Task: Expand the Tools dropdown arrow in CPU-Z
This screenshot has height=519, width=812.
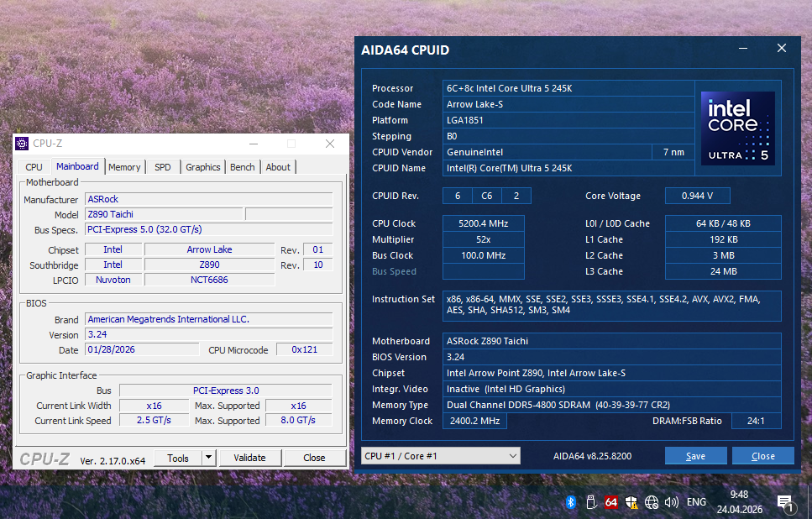Action: click(x=208, y=458)
